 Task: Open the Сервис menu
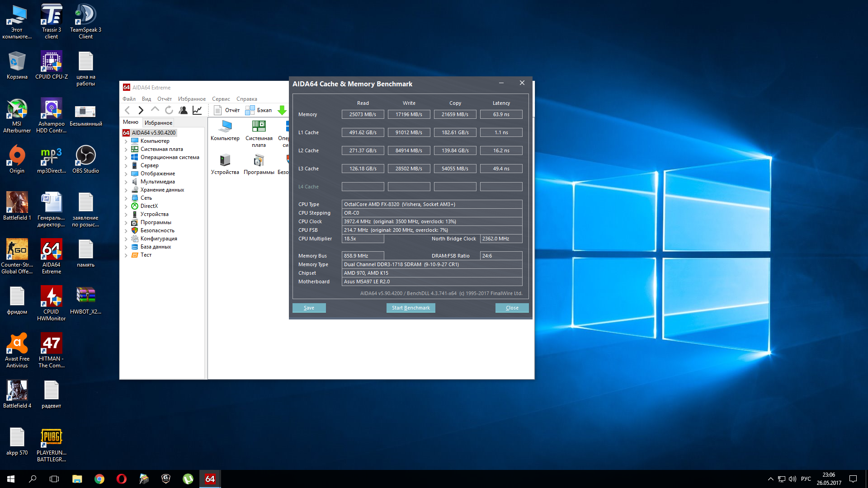[221, 99]
